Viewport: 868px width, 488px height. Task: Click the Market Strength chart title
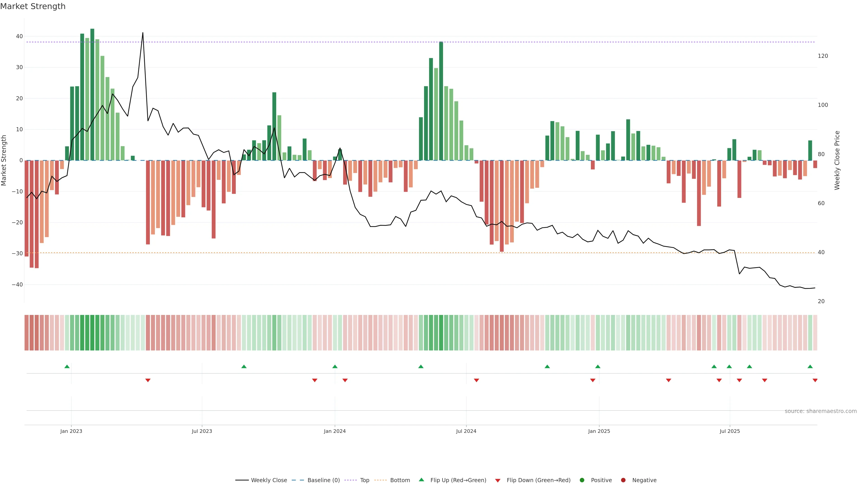(x=33, y=6)
